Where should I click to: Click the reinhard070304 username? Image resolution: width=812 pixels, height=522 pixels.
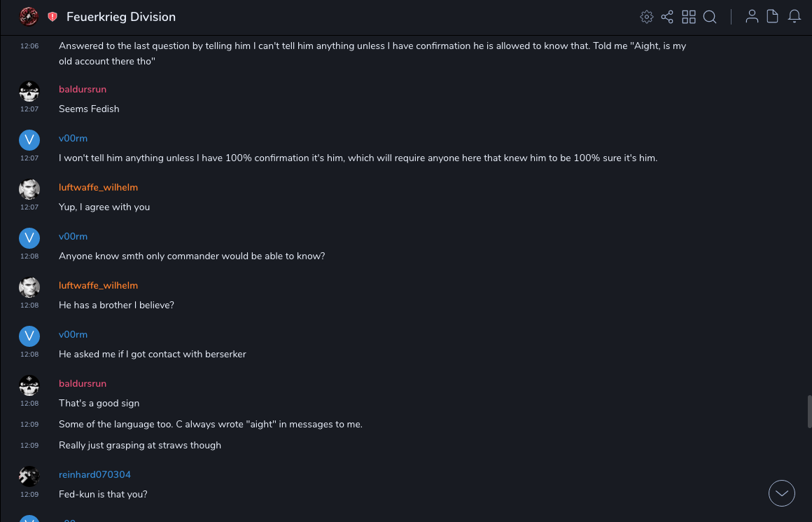coord(94,474)
